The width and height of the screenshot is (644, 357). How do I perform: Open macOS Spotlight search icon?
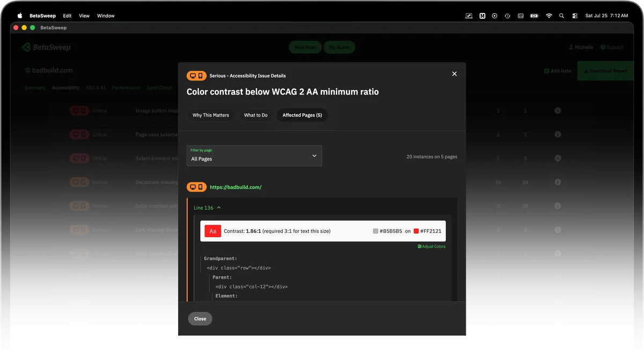coord(561,16)
